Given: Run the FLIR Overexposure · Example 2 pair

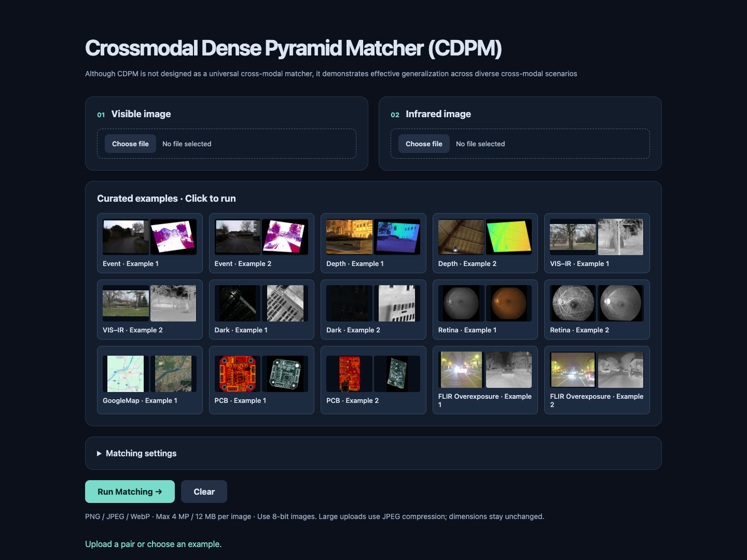Looking at the screenshot, I should click(597, 380).
